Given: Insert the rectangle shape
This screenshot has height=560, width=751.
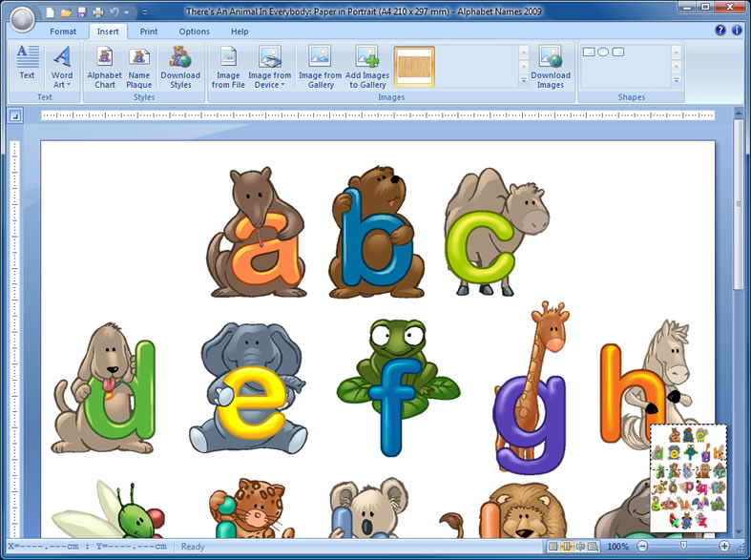Looking at the screenshot, I should pos(589,52).
